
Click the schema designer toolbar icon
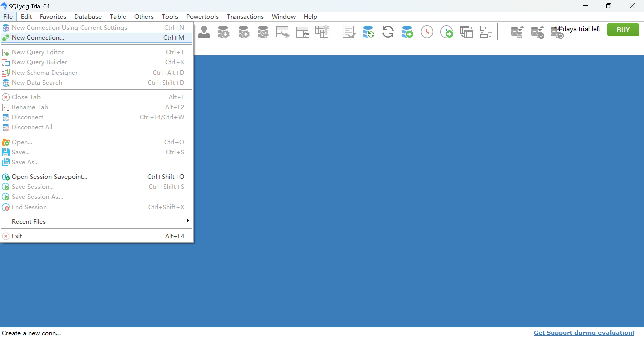(x=486, y=32)
